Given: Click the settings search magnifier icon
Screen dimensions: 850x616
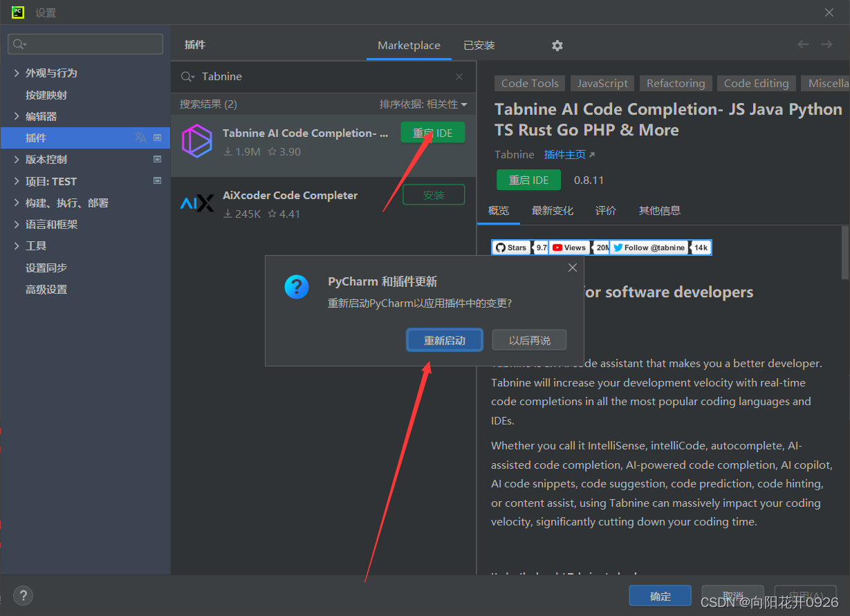Looking at the screenshot, I should coord(19,44).
